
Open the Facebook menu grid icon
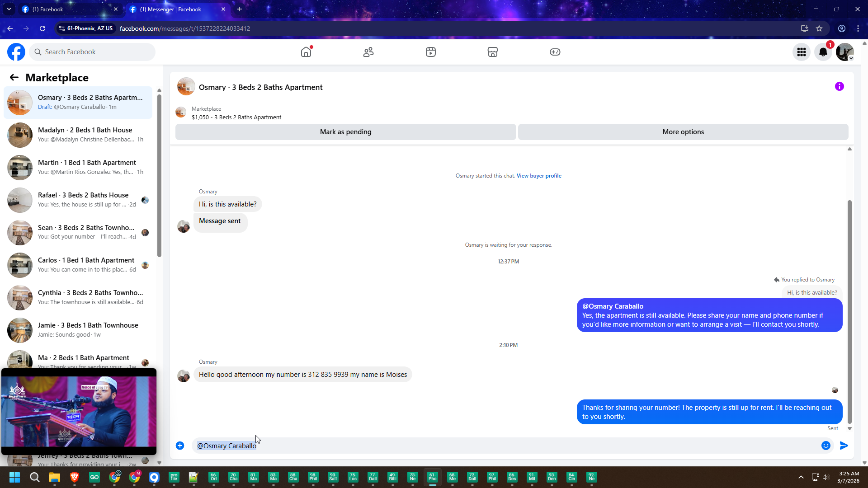pyautogui.click(x=802, y=52)
